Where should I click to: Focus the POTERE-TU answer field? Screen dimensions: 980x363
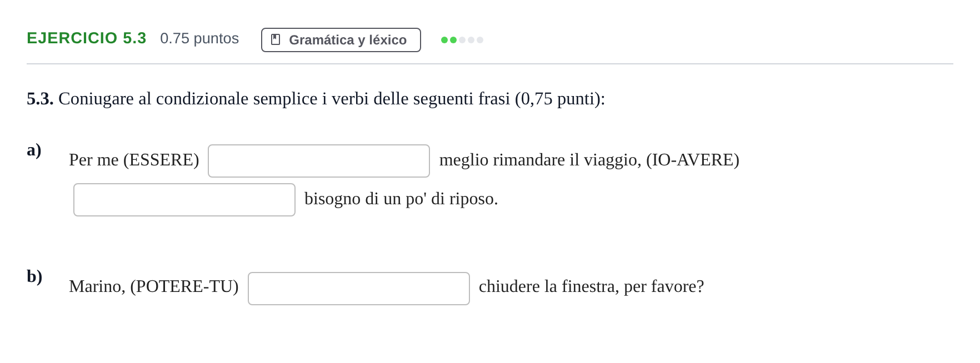[x=359, y=289]
